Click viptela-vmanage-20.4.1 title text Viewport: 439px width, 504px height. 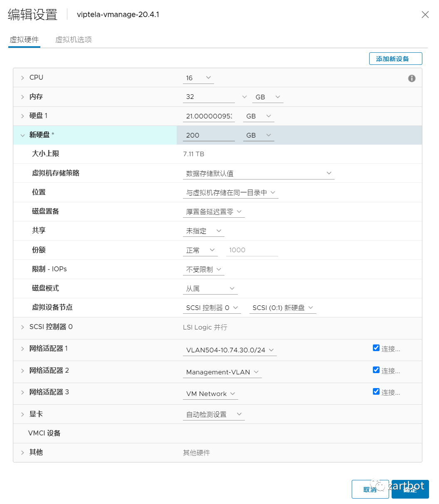pos(118,15)
